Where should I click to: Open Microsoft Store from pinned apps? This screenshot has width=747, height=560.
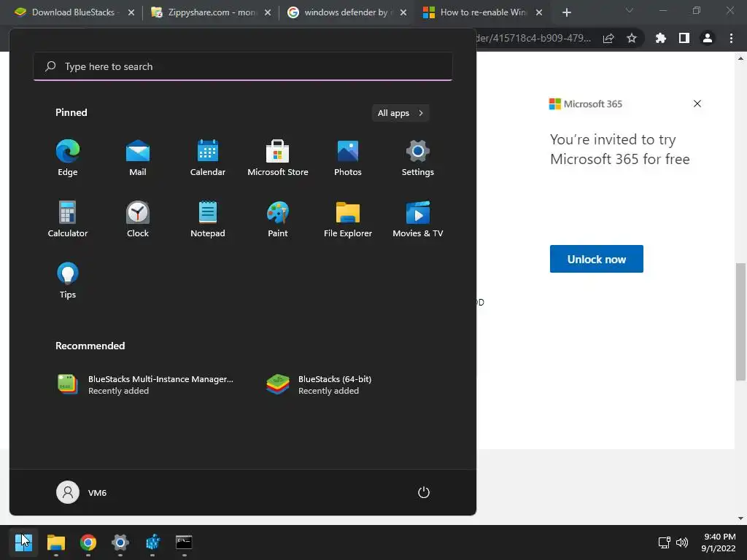coord(278,158)
